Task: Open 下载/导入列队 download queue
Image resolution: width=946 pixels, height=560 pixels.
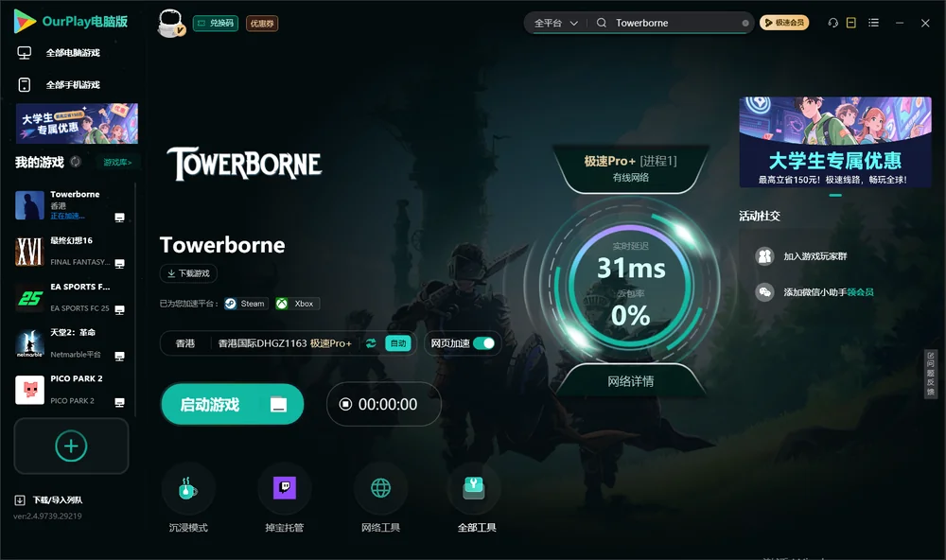Action: click(49, 499)
